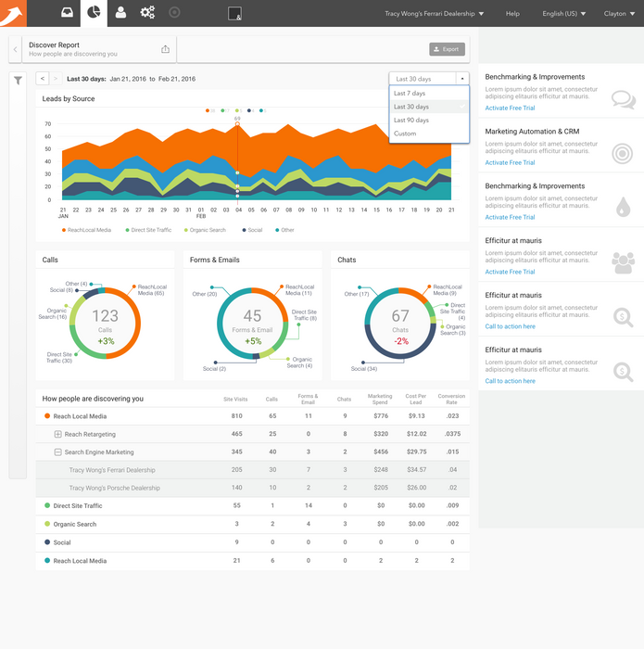
Task: Click the date range dropdown arrow button
Action: tap(462, 79)
